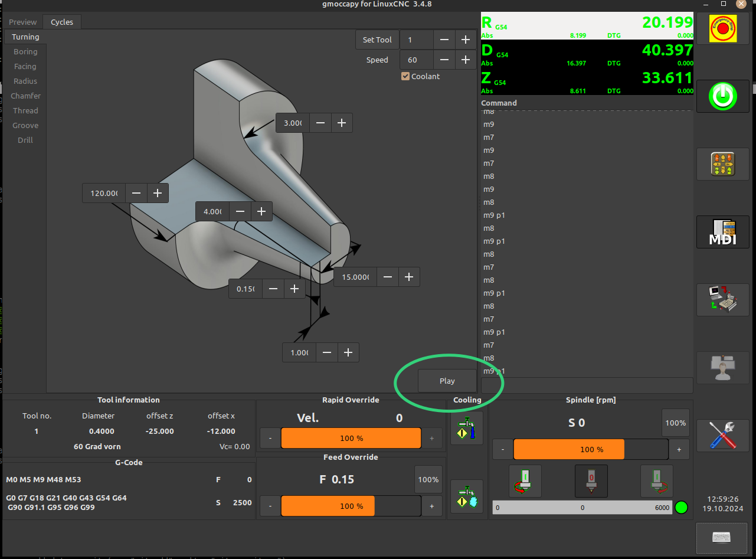
Task: Click the Speed value field
Action: point(417,60)
